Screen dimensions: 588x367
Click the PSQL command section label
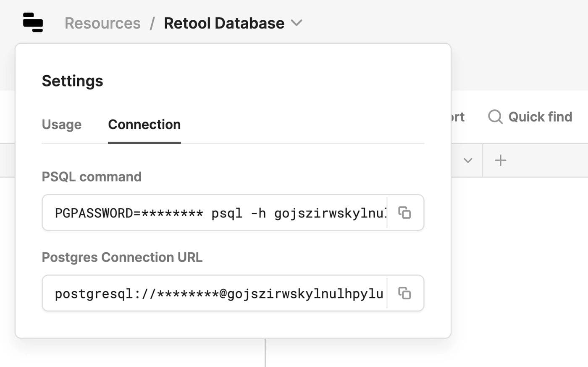coord(92,177)
